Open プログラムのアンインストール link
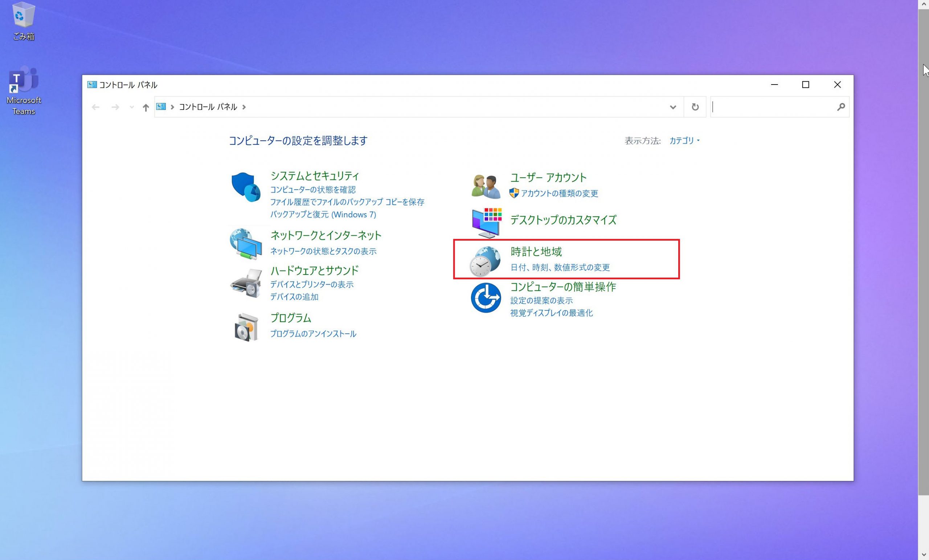The image size is (929, 560). [313, 334]
